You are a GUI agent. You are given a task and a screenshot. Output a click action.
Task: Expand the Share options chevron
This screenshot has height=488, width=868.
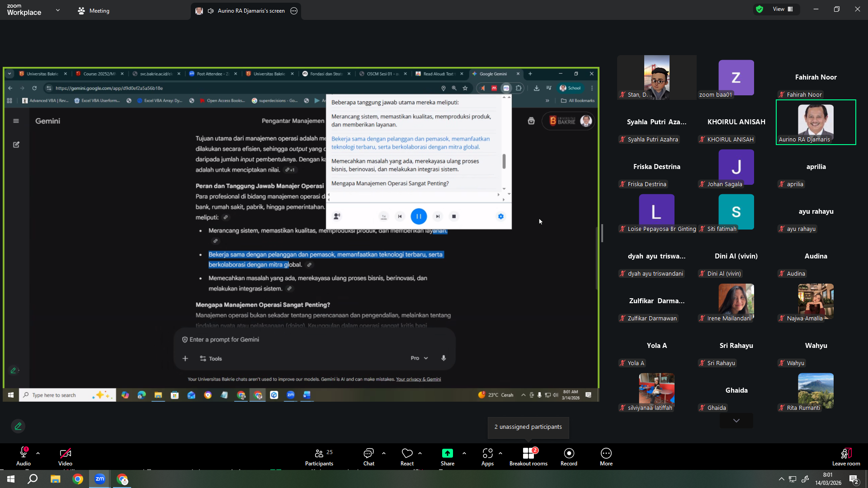(x=464, y=453)
